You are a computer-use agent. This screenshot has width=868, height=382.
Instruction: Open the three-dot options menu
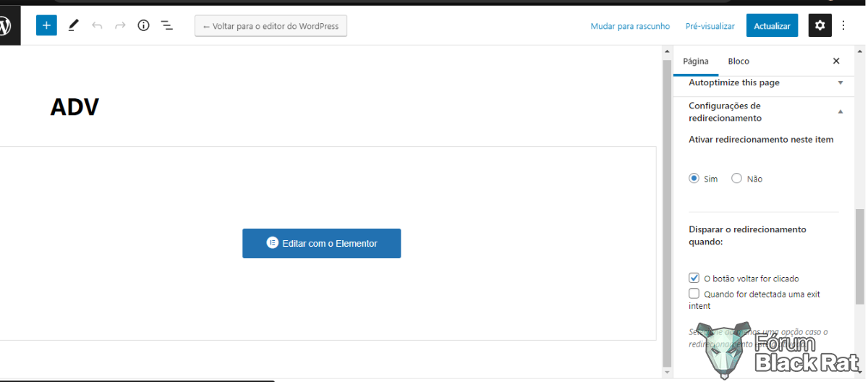coord(843,25)
